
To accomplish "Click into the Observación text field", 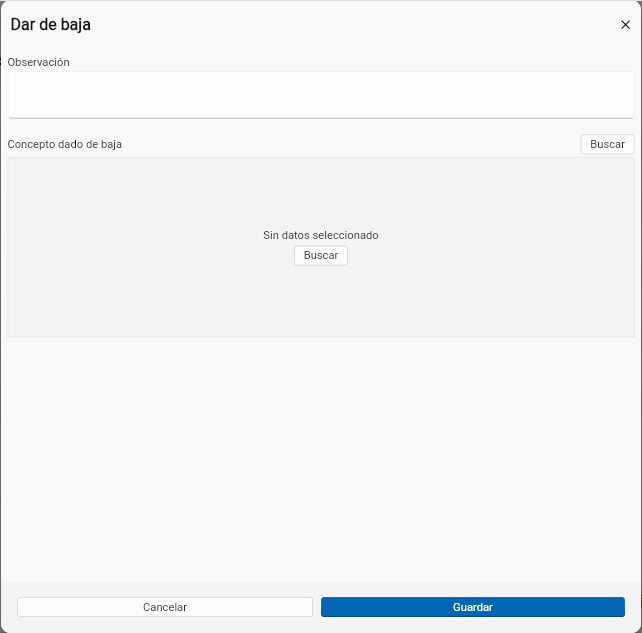I will pos(321,95).
